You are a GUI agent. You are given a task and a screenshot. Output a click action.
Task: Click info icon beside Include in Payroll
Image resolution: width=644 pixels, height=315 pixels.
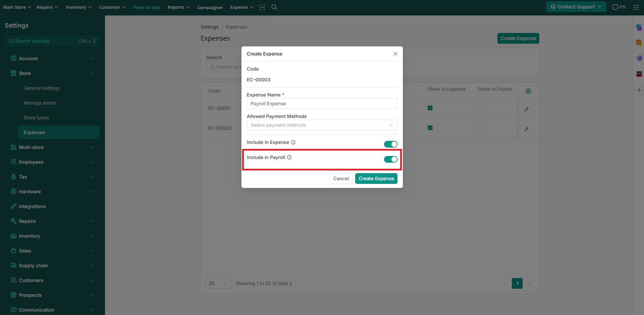coord(289,157)
